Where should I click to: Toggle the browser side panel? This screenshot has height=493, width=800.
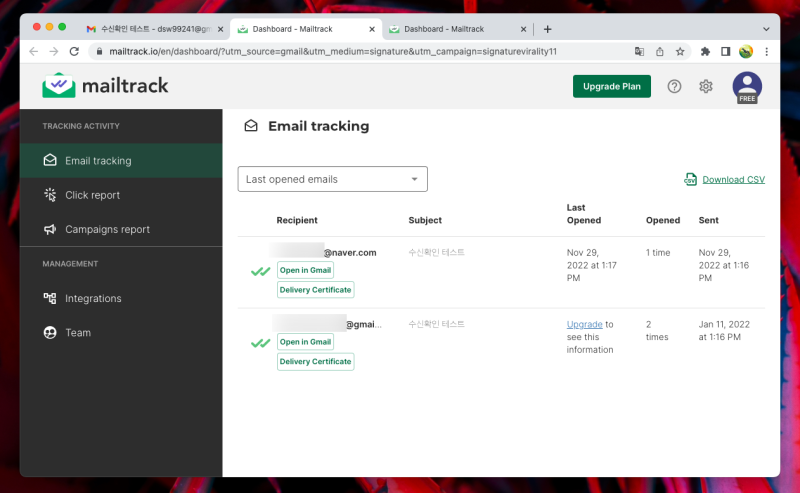click(x=726, y=52)
